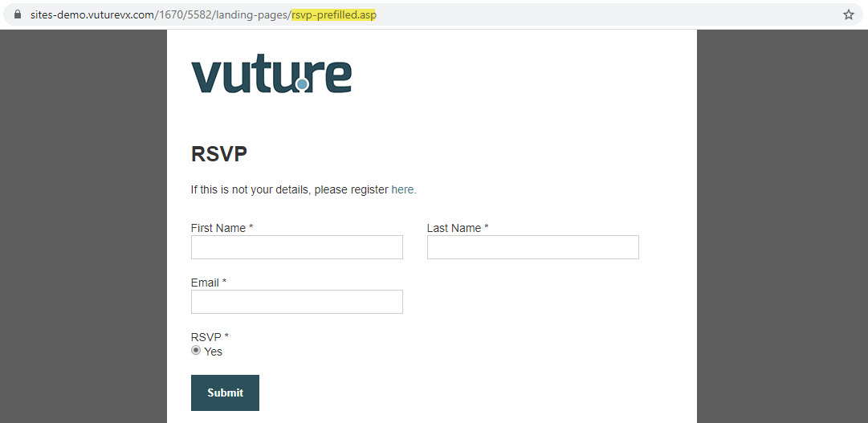
Task: Select the Yes radio button
Action: coord(195,351)
